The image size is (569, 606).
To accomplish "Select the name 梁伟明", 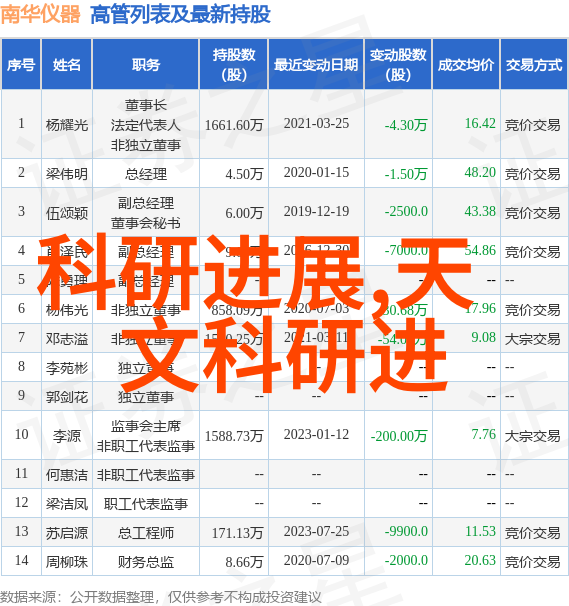I will (67, 174).
